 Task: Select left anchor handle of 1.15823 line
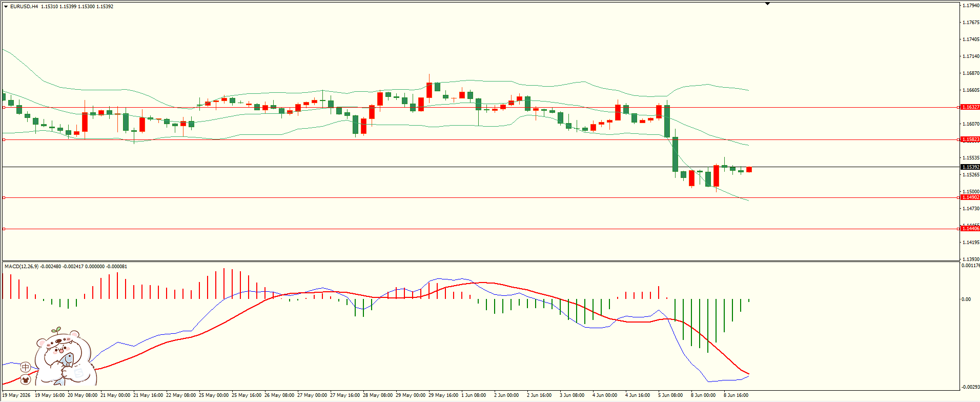4,139
